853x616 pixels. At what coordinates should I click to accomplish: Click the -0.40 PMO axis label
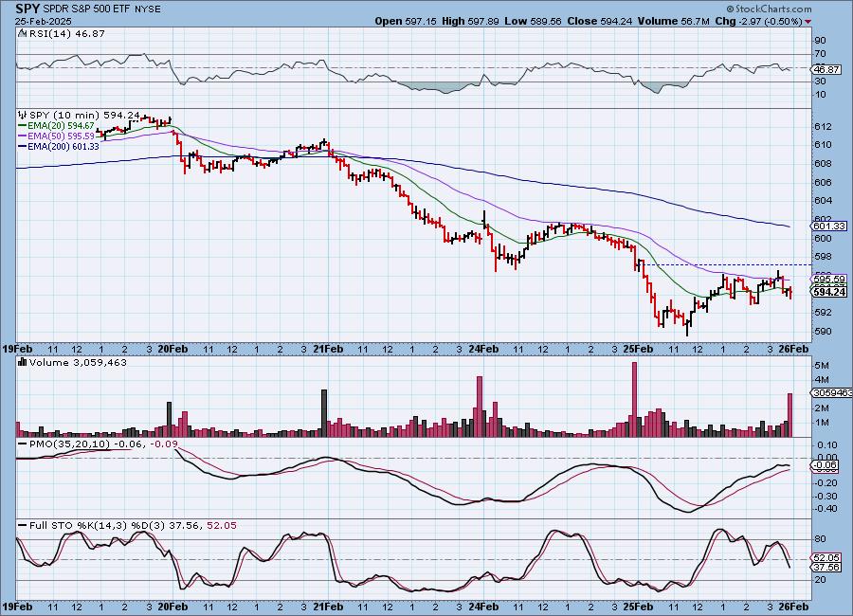coord(826,509)
